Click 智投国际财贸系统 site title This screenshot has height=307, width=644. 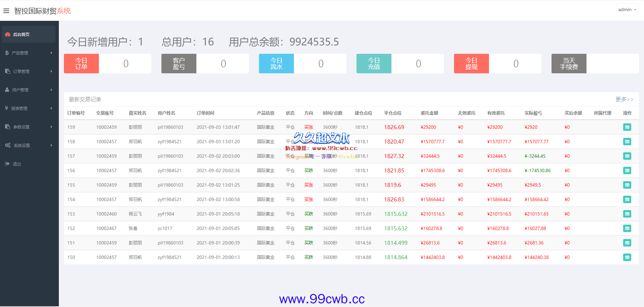pos(42,11)
